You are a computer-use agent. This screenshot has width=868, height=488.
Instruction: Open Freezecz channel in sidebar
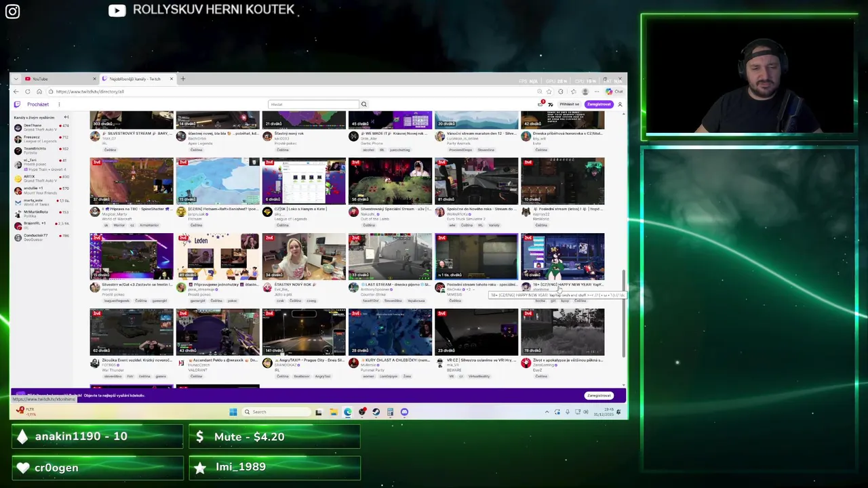click(x=42, y=138)
